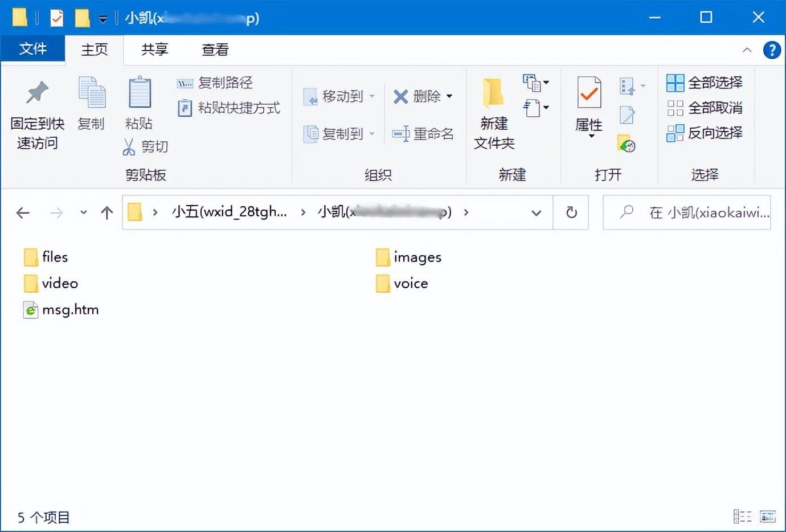Select the msg.htm file

(x=69, y=310)
